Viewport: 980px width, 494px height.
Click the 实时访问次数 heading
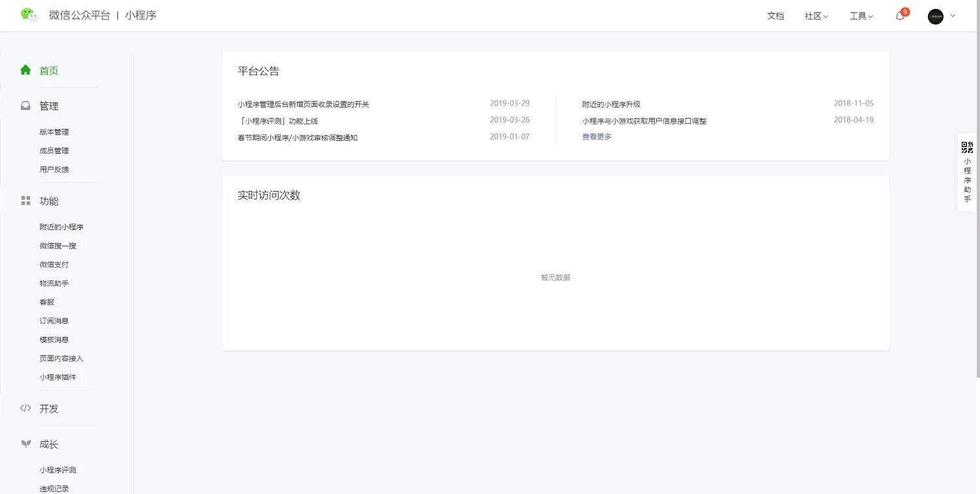269,196
